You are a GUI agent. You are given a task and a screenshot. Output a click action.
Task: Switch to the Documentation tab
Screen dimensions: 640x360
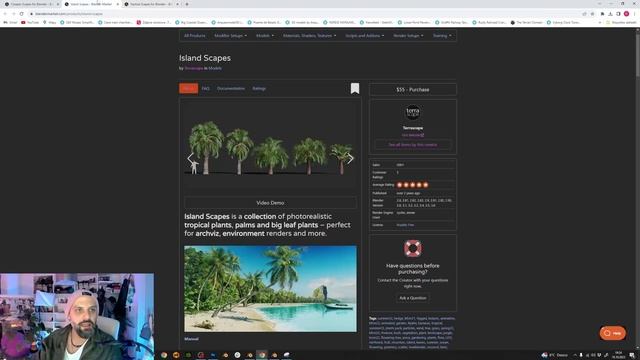tap(231, 88)
